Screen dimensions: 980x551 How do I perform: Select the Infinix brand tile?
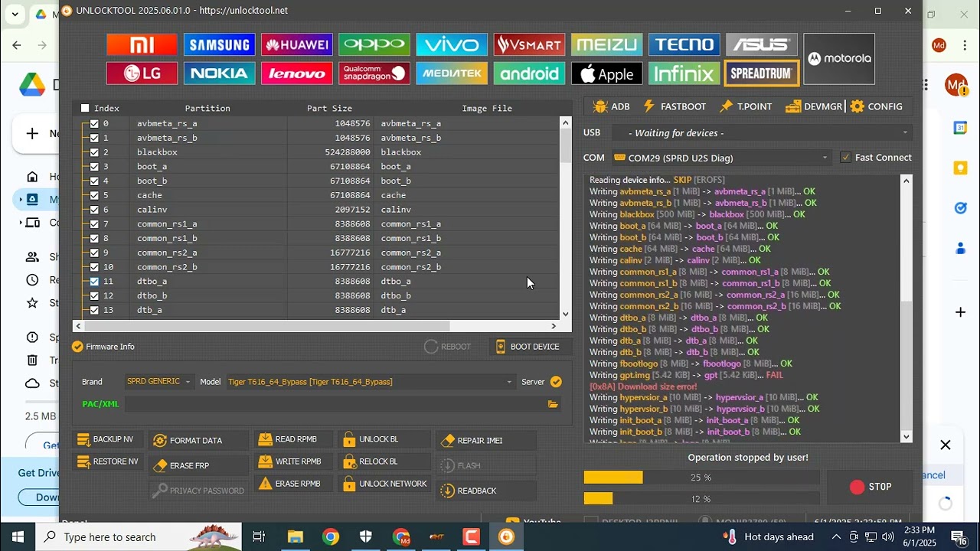(684, 73)
